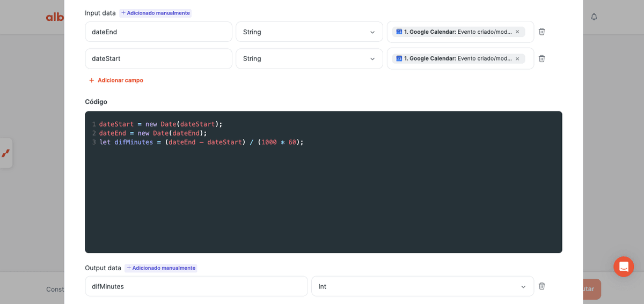Screen dimensions: 644x304
Task: Click the red side widget icon on left edge
Action: pos(5,153)
